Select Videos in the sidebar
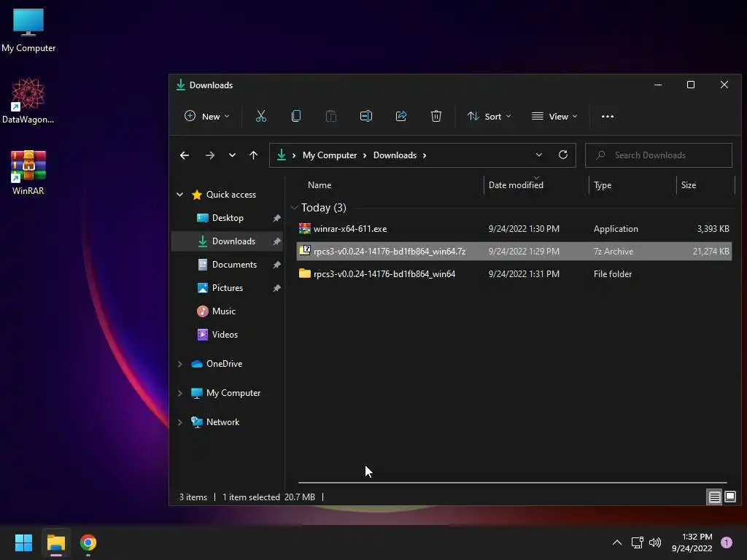Image resolution: width=747 pixels, height=560 pixels. [x=225, y=335]
